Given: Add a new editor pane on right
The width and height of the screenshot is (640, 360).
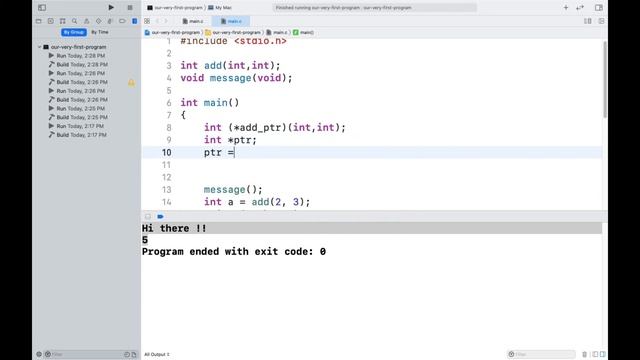Looking at the screenshot, I should (x=601, y=21).
